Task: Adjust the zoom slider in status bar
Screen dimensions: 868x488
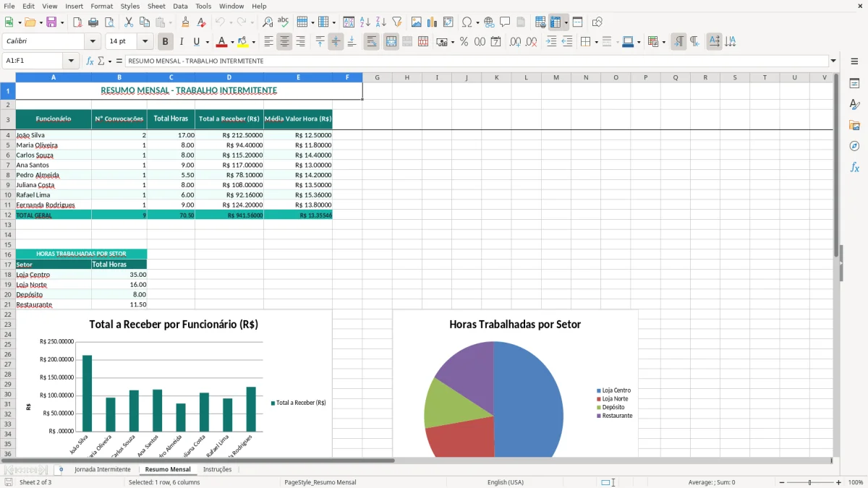Action: point(810,482)
